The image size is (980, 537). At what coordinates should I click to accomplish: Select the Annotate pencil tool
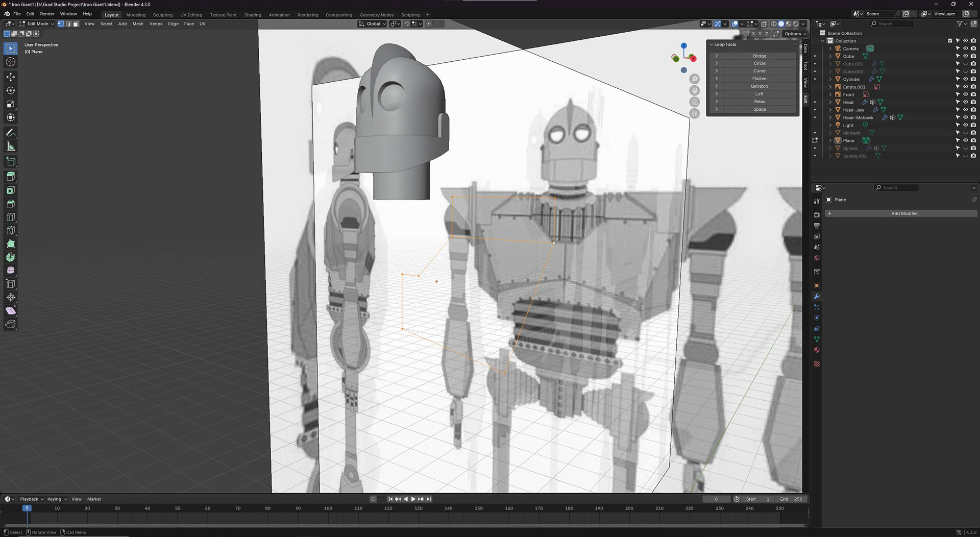coord(11,133)
